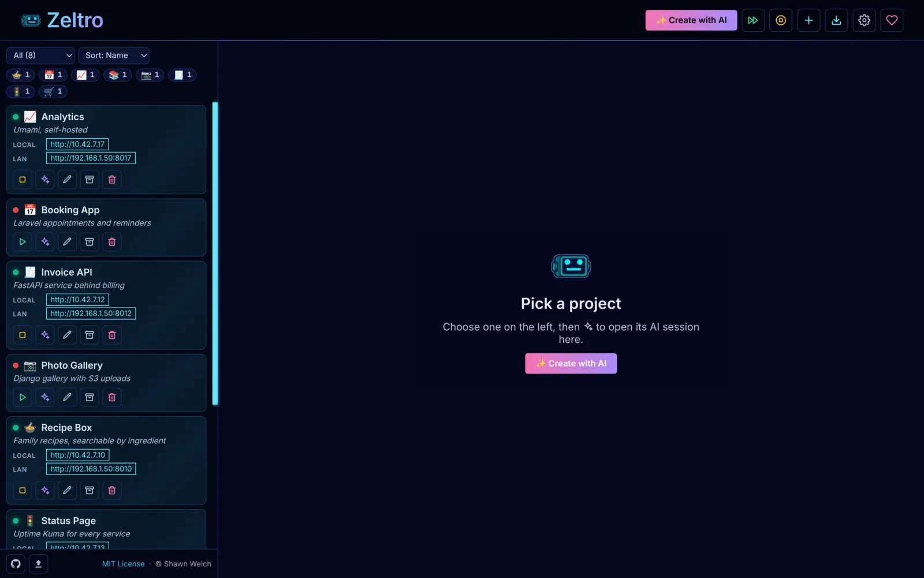The width and height of the screenshot is (924, 578).
Task: Edit the Invoice API project
Action: coord(67,335)
